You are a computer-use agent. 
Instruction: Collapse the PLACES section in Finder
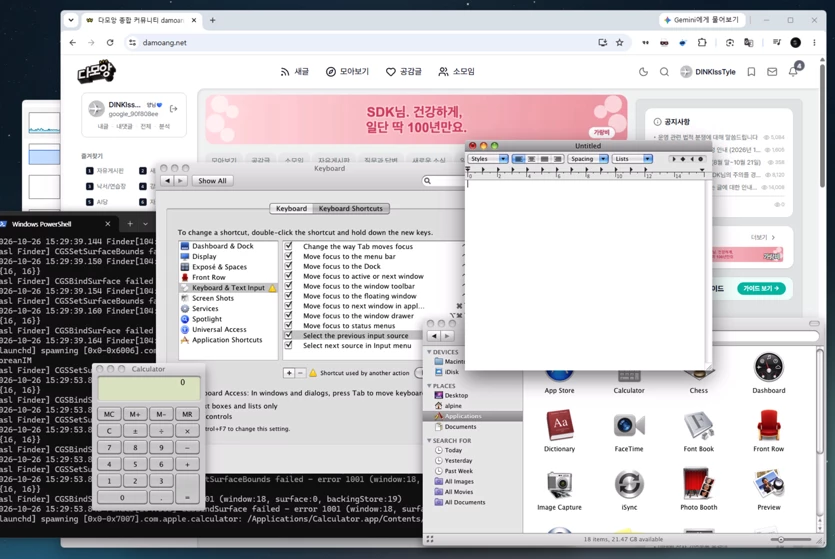point(429,385)
